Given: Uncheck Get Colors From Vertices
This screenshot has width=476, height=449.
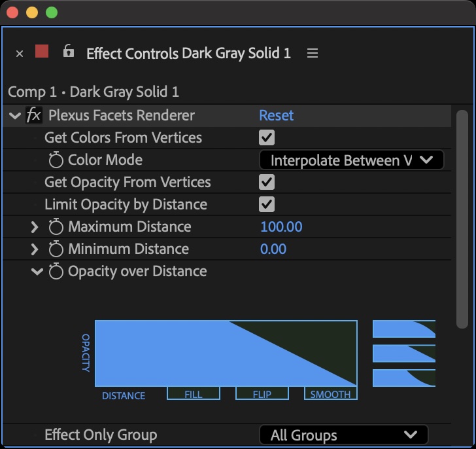Looking at the screenshot, I should tap(267, 137).
